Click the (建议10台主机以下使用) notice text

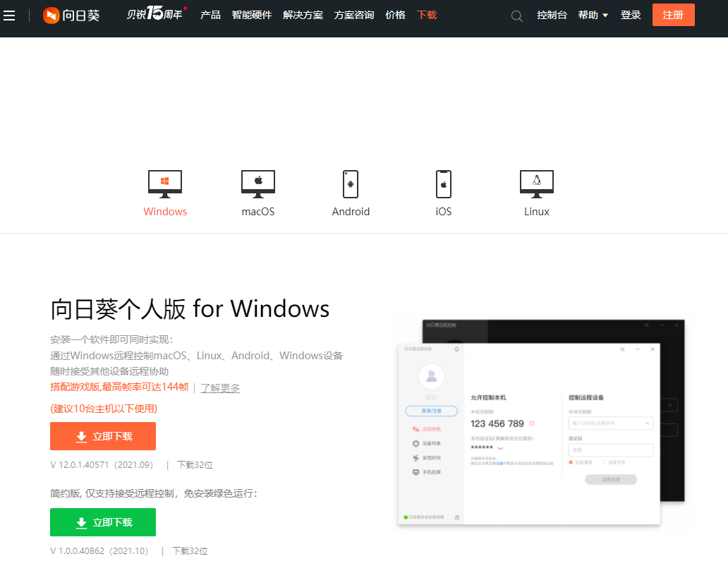tap(104, 409)
